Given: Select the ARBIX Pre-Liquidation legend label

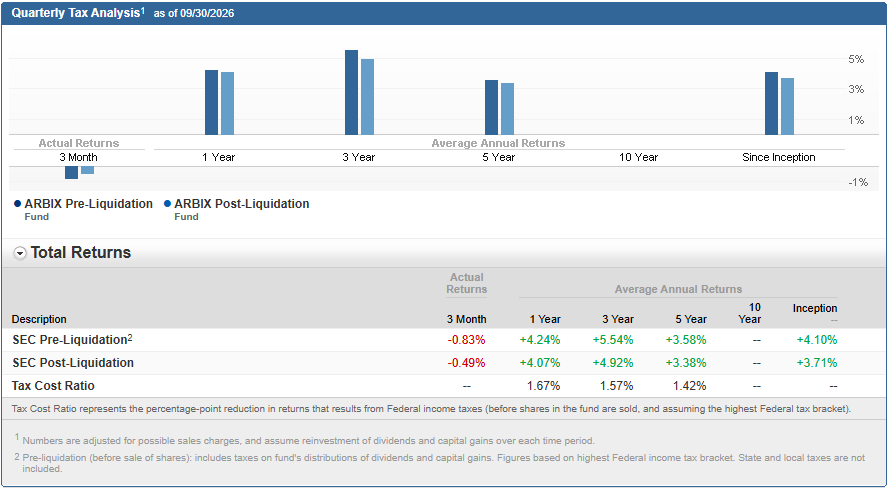Looking at the screenshot, I should click(88, 204).
